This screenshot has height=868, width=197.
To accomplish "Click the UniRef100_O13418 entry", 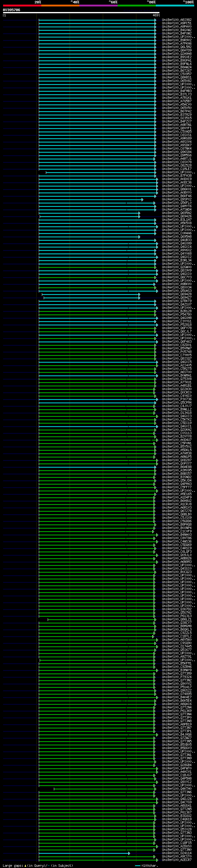I will click(177, 413).
